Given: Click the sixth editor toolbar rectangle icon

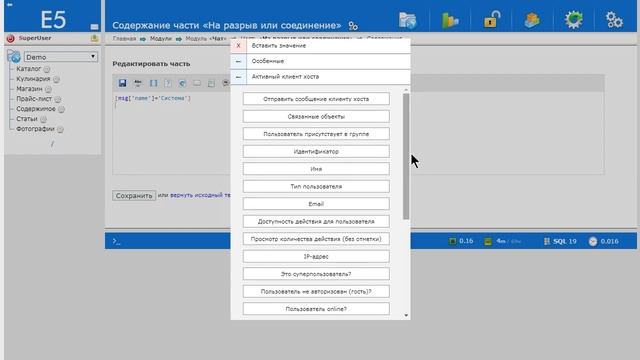Looking at the screenshot, I should click(x=197, y=83).
